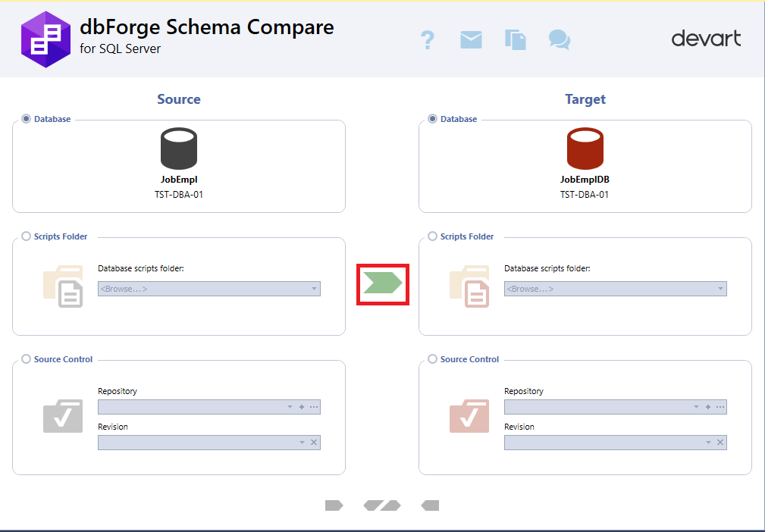765x532 pixels.
Task: Select the copy documents icon in header
Action: click(515, 40)
